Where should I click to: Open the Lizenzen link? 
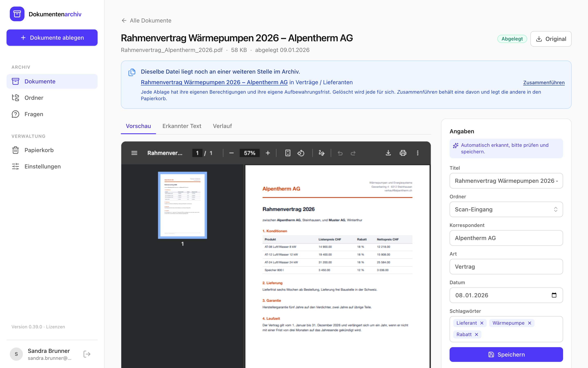tap(56, 327)
